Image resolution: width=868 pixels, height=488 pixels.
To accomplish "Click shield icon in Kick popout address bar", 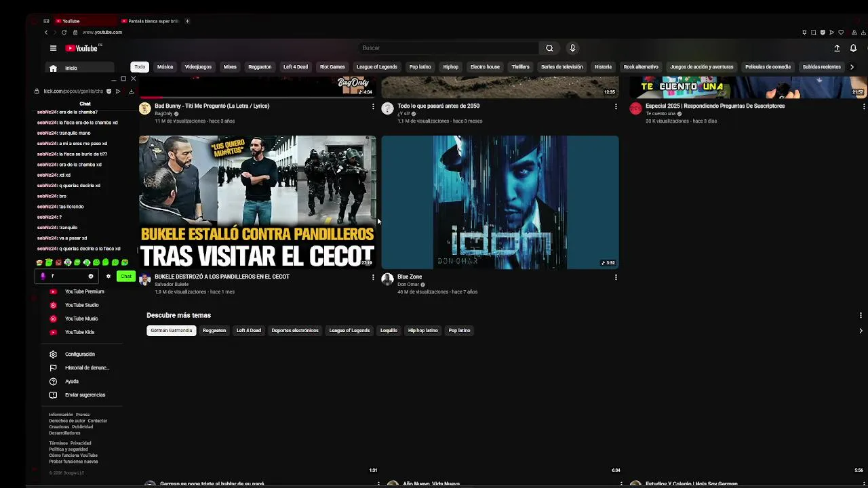I will (108, 91).
